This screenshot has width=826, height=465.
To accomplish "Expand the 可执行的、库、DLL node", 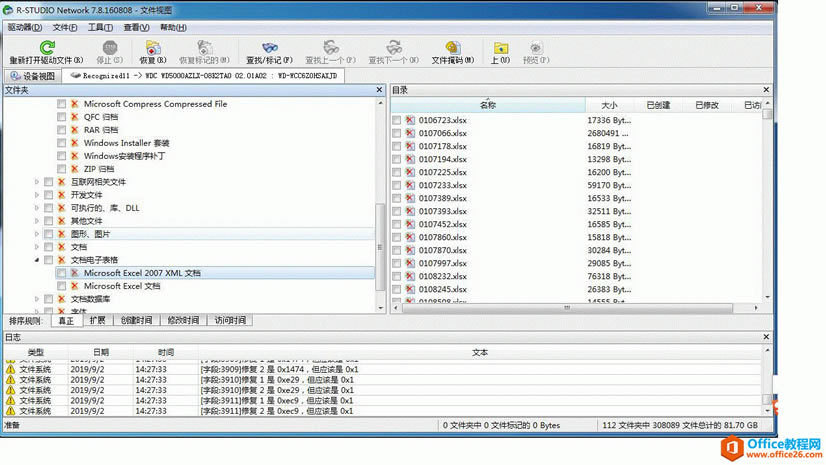I will 36,208.
